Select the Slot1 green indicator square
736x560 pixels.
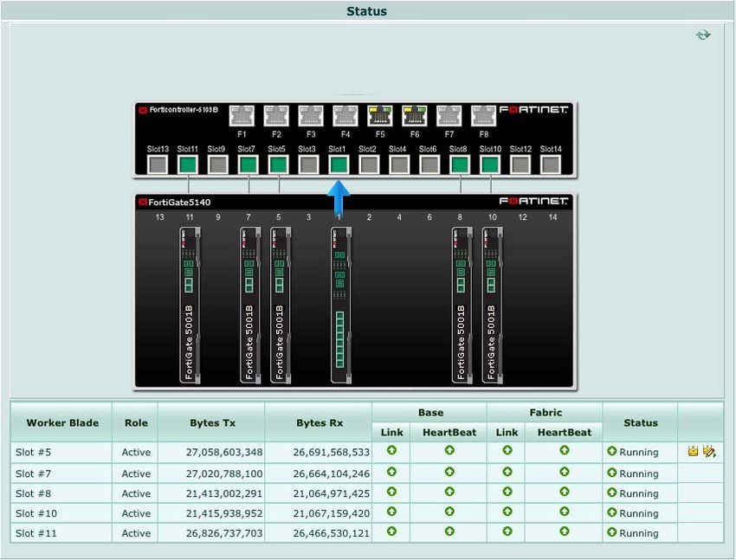tap(339, 164)
